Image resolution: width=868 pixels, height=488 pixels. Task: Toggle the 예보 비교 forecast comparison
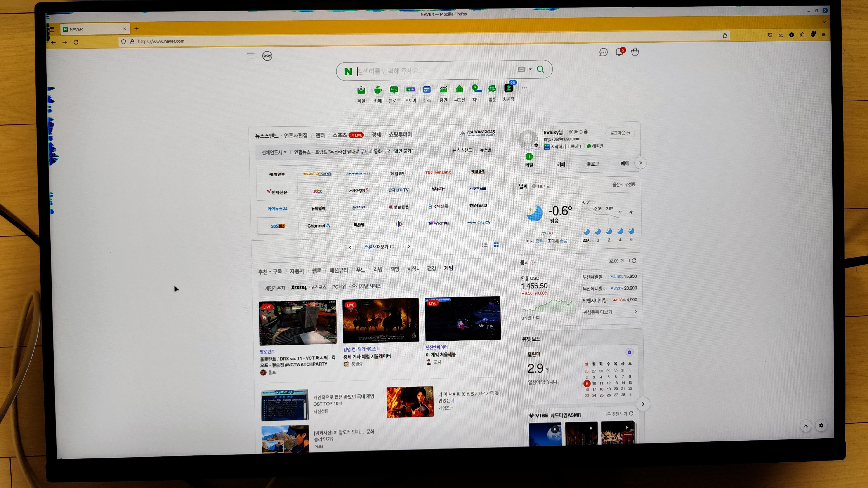(x=541, y=186)
